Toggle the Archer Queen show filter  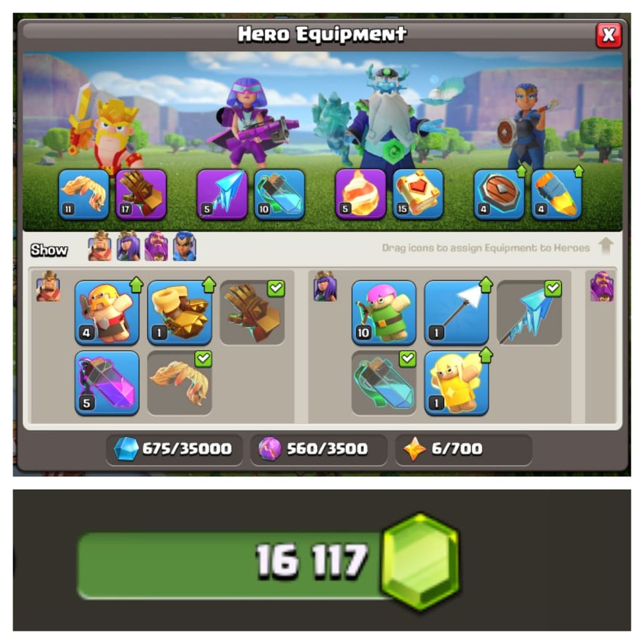(x=128, y=246)
